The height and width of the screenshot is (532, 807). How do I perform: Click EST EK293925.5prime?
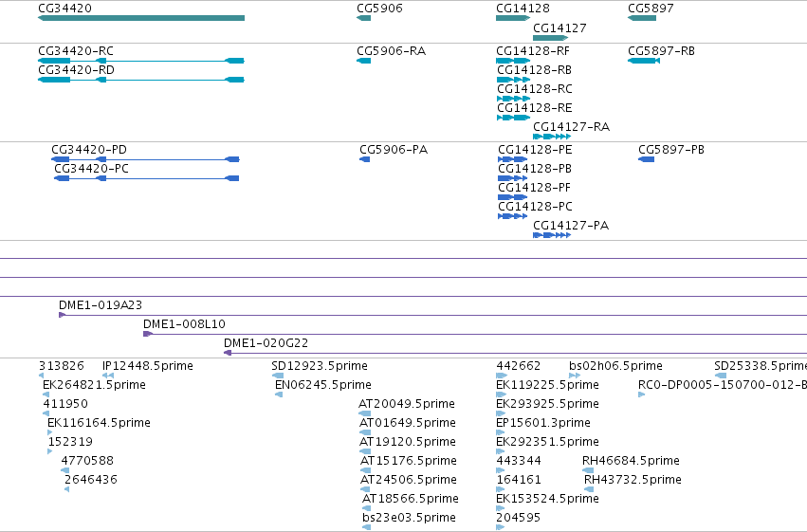tap(501, 413)
